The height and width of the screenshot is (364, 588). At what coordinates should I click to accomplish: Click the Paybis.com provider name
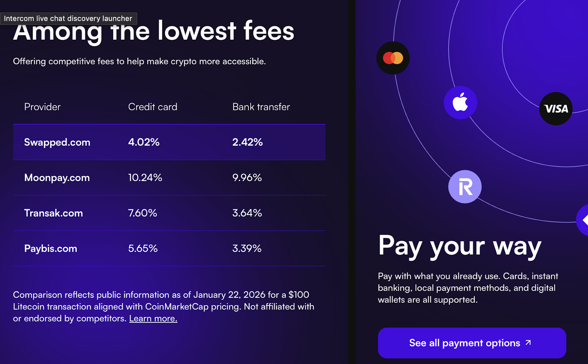(x=51, y=249)
